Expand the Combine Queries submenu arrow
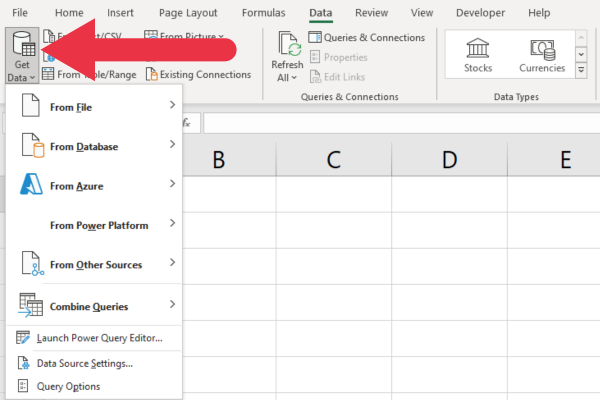The height and width of the screenshot is (400, 600). tap(172, 304)
